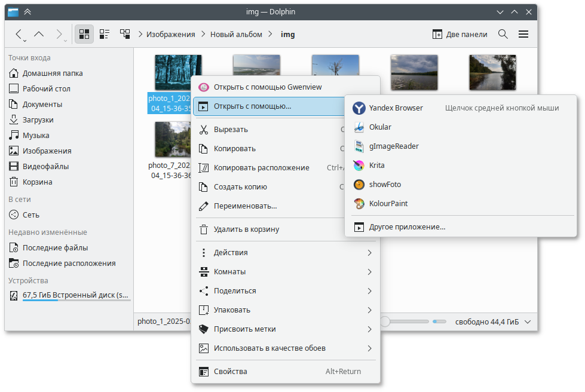Choose Other Application option
Viewport: 585px width, 392px height.
(x=406, y=227)
